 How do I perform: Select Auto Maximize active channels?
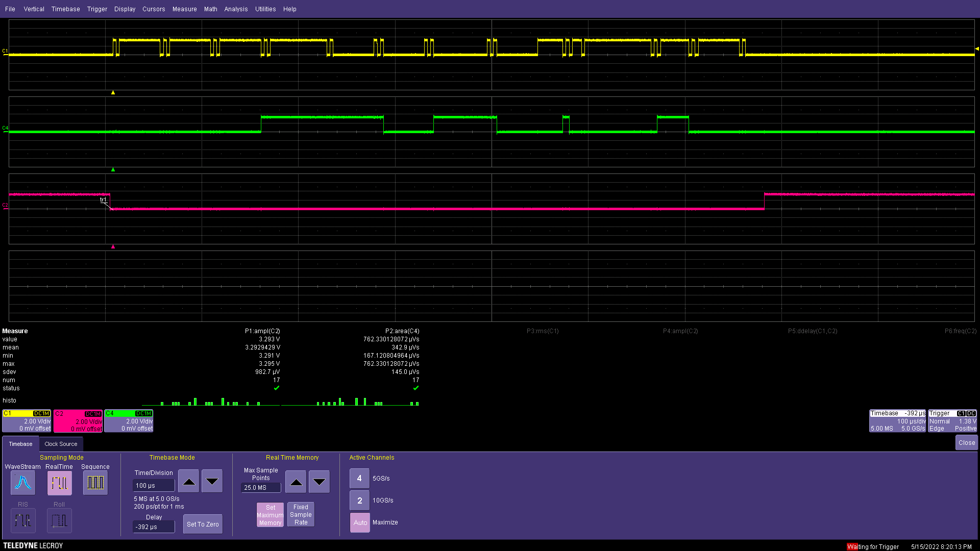click(360, 522)
